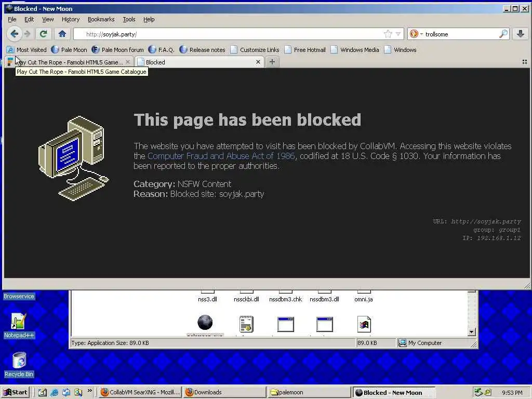This screenshot has height=399, width=532.
Task: Open the Browservice desktop shortcut label
Action: tap(19, 296)
